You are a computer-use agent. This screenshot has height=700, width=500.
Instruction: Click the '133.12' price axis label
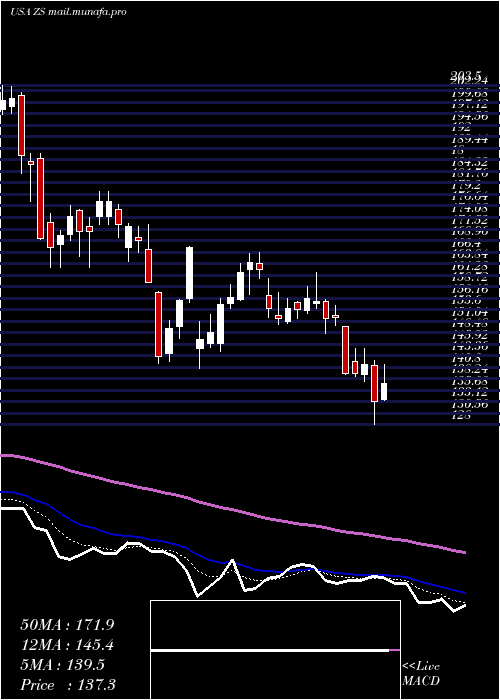tap(470, 393)
